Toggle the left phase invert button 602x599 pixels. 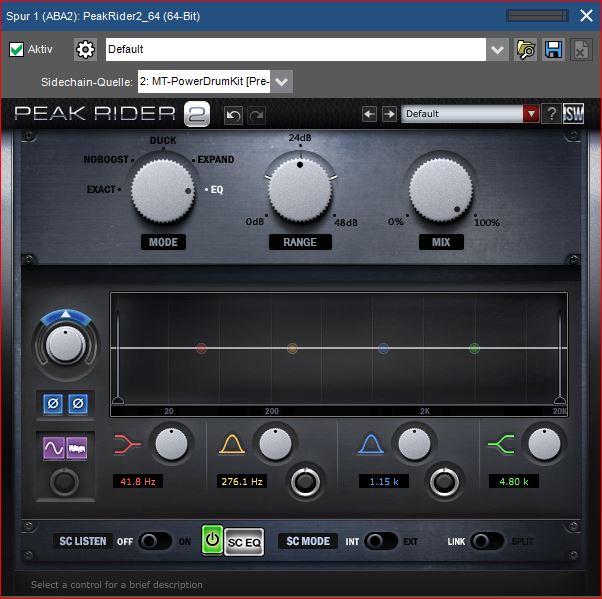[53, 404]
